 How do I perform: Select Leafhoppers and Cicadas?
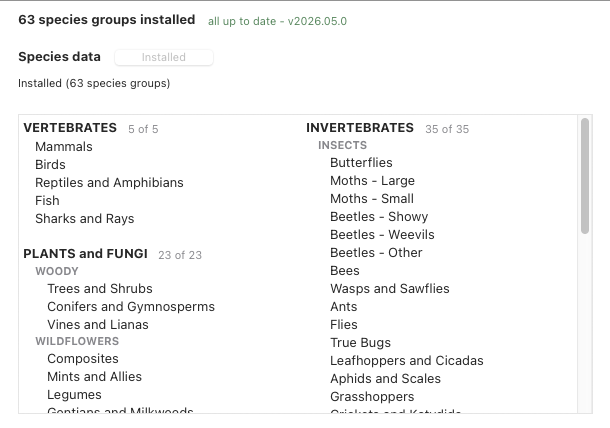tap(407, 361)
